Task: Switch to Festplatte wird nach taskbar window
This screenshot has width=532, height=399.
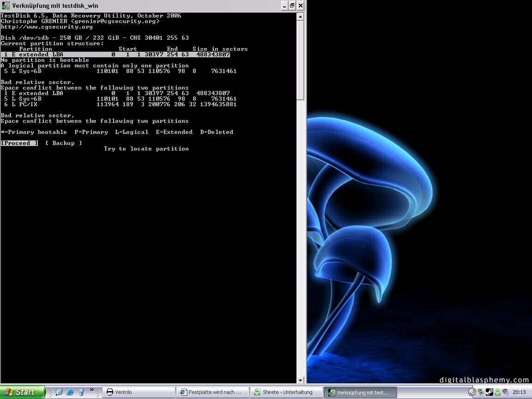Action: pos(212,392)
